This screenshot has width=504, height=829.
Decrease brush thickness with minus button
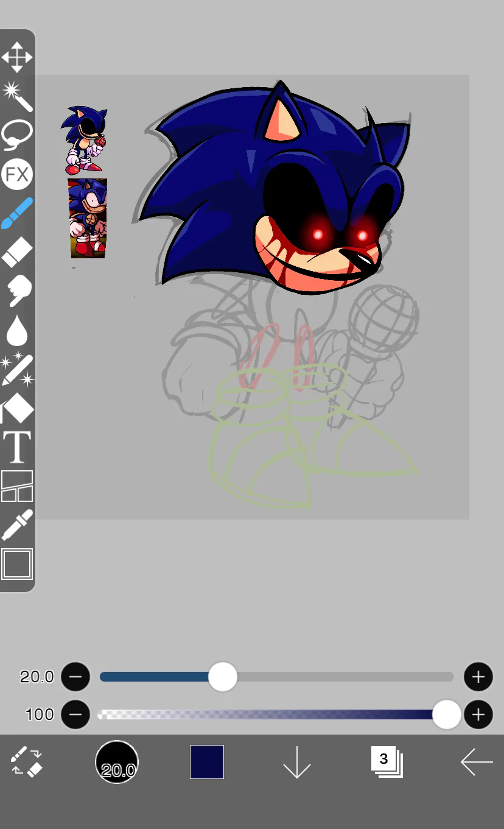coord(75,677)
